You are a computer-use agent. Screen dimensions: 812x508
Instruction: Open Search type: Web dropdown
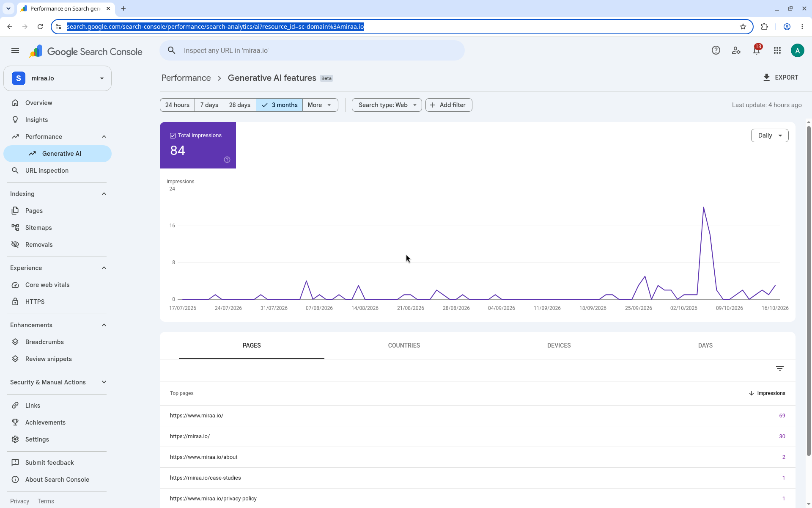(x=387, y=105)
